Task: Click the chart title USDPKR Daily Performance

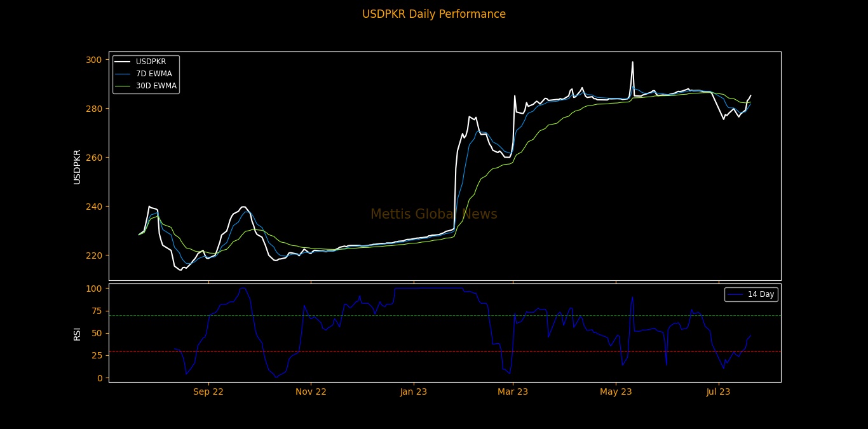Action: (434, 14)
